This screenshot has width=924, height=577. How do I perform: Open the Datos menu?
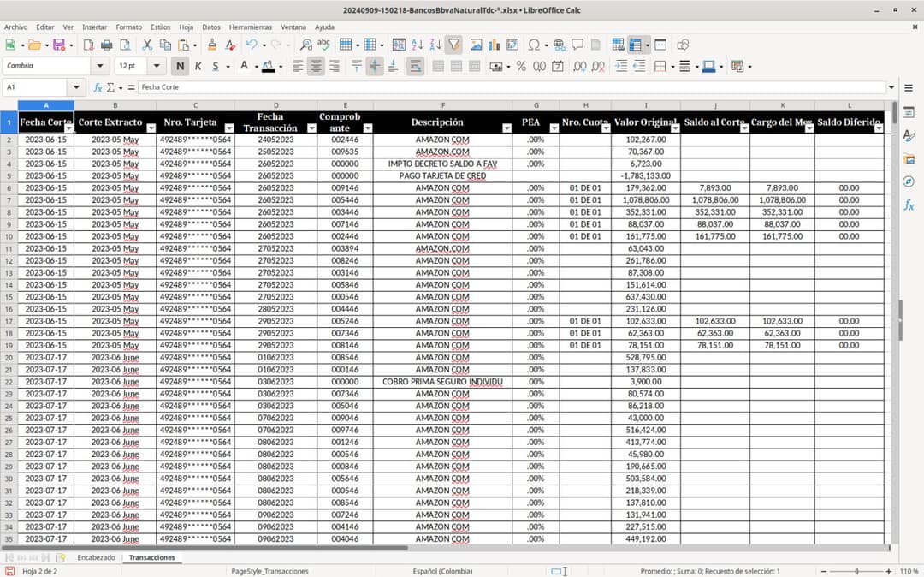point(211,27)
